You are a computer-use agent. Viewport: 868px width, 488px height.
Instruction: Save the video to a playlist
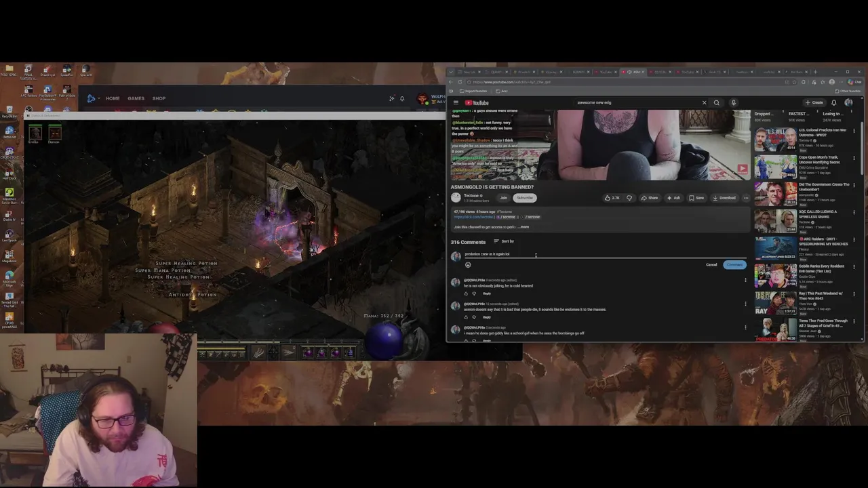pyautogui.click(x=696, y=198)
